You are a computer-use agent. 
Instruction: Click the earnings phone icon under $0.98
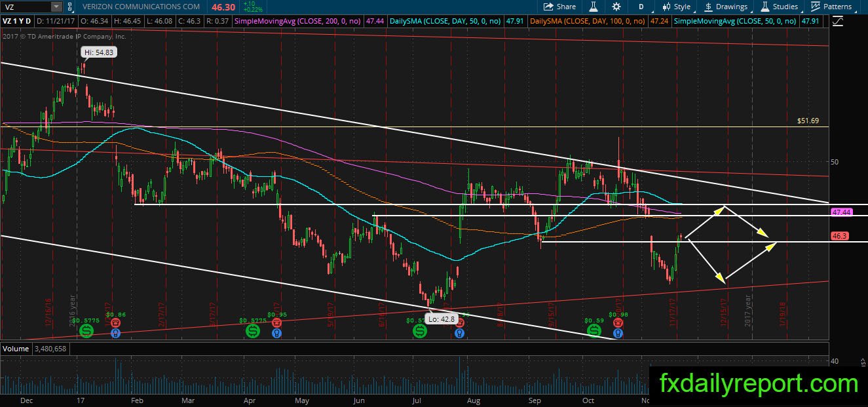coord(618,323)
